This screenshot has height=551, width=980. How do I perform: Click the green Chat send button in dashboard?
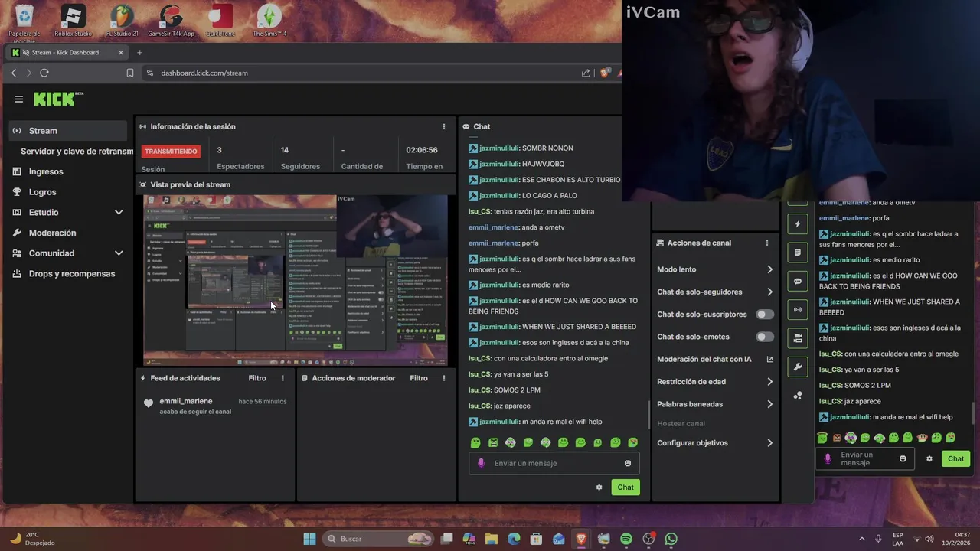click(x=626, y=487)
